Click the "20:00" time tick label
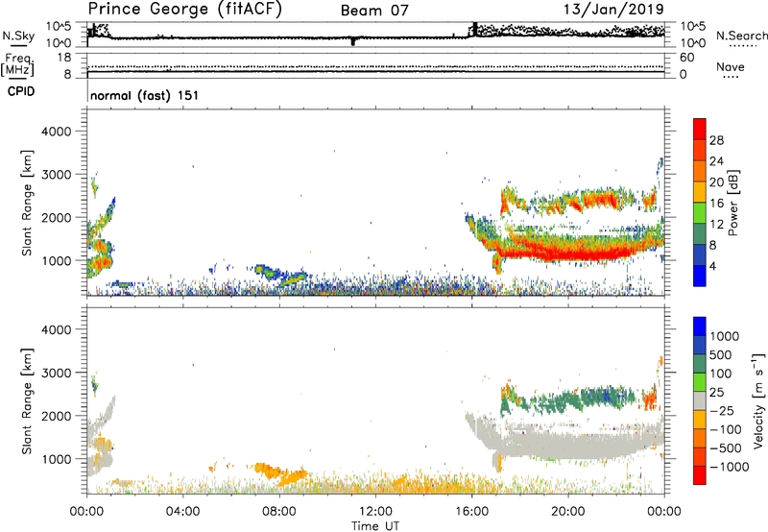 (567, 512)
